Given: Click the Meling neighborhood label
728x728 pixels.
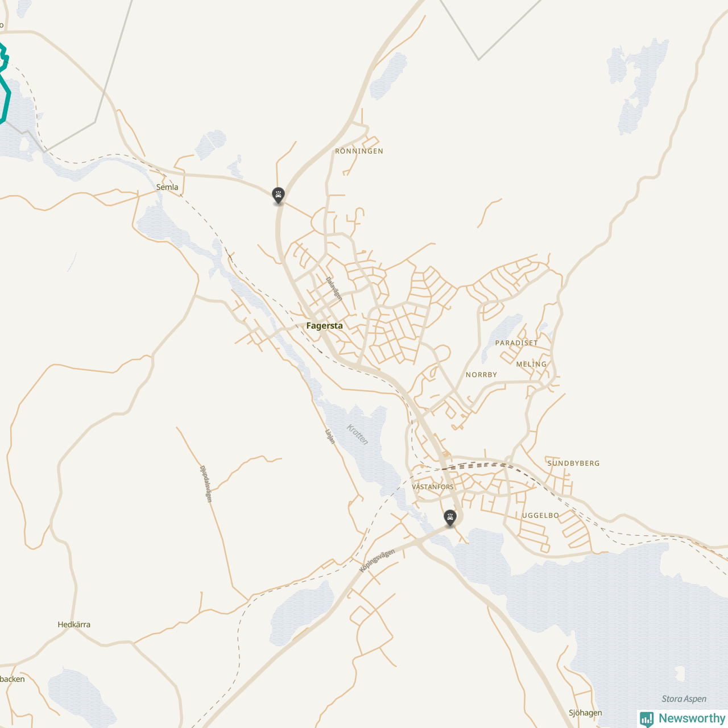Looking at the screenshot, I should click(x=531, y=364).
